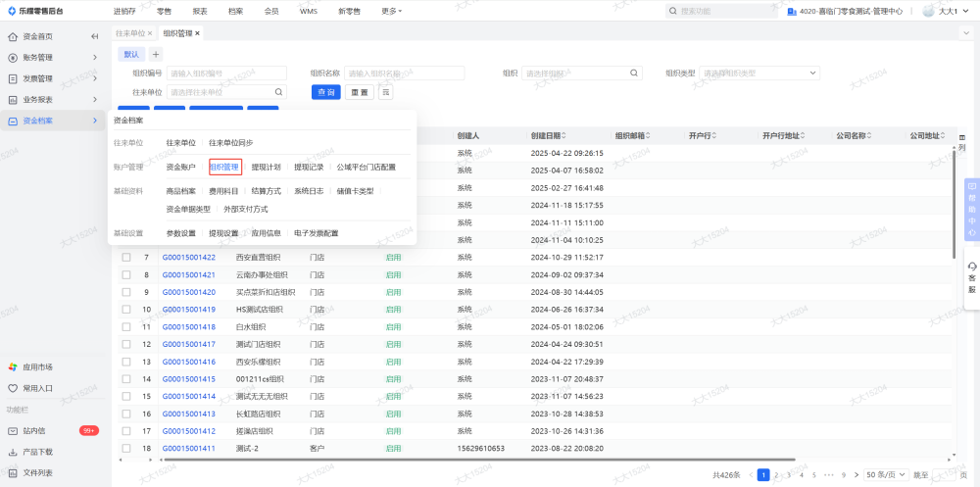Click the filter settings icon beside 重置
Screen dimensions: 980x487
pyautogui.click(x=385, y=92)
